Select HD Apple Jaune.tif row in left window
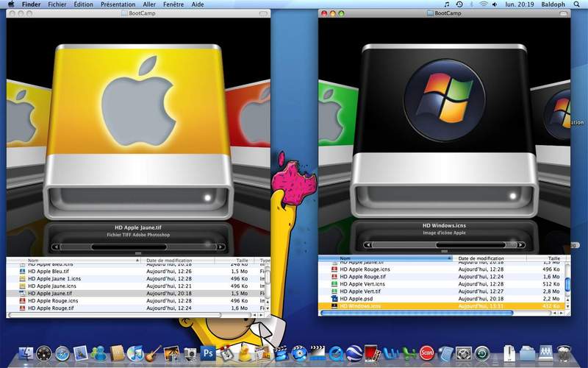 (135, 293)
